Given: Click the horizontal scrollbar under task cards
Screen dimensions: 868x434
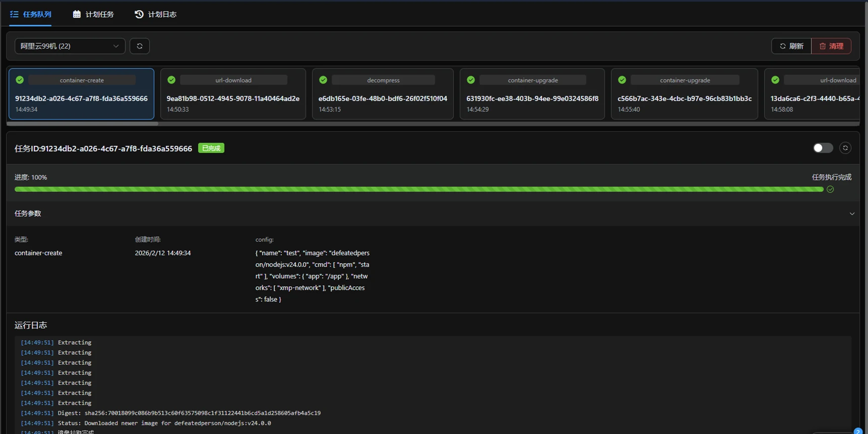Looking at the screenshot, I should tap(83, 123).
